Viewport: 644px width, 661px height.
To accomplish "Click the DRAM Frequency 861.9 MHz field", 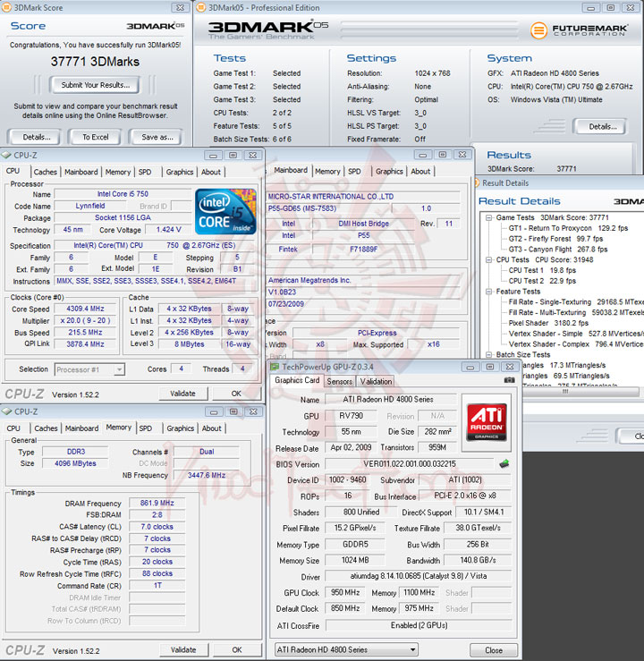I will point(157,503).
